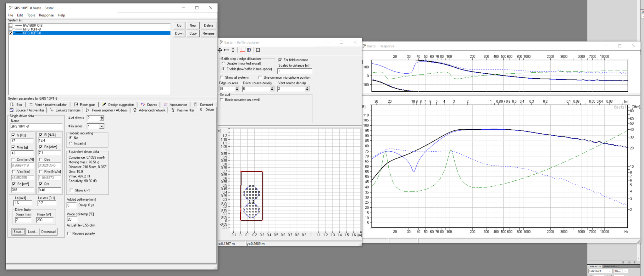This screenshot has height=276, width=644.
Task: Click the Basta! icon in main title bar
Action: [10, 8]
